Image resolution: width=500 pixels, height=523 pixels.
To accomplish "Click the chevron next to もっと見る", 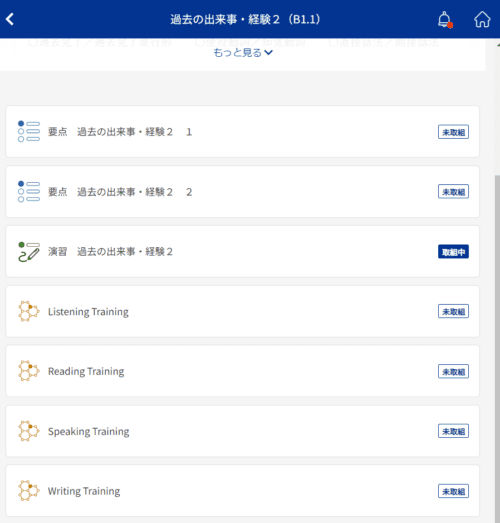I will tap(269, 52).
